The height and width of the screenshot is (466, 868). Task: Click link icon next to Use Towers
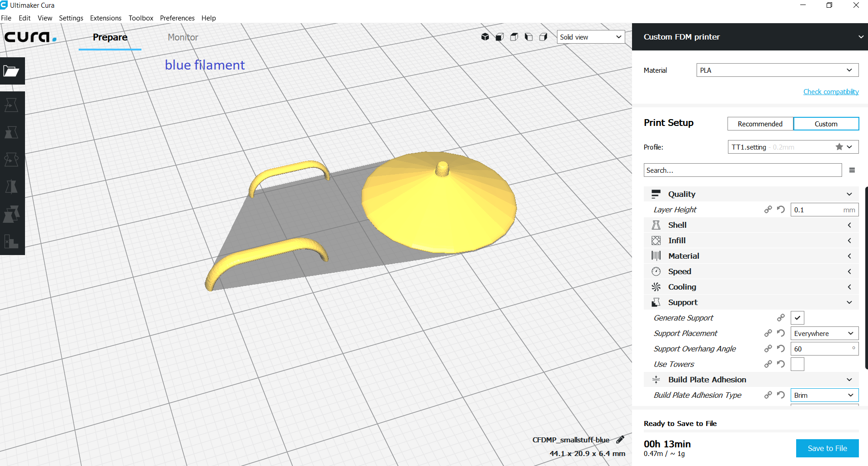[x=768, y=364]
